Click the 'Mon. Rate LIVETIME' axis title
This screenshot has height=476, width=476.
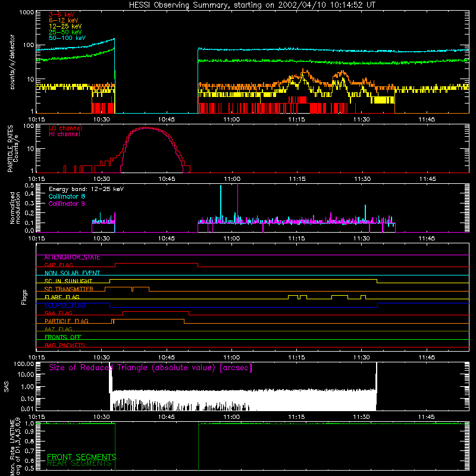[x=12, y=446]
